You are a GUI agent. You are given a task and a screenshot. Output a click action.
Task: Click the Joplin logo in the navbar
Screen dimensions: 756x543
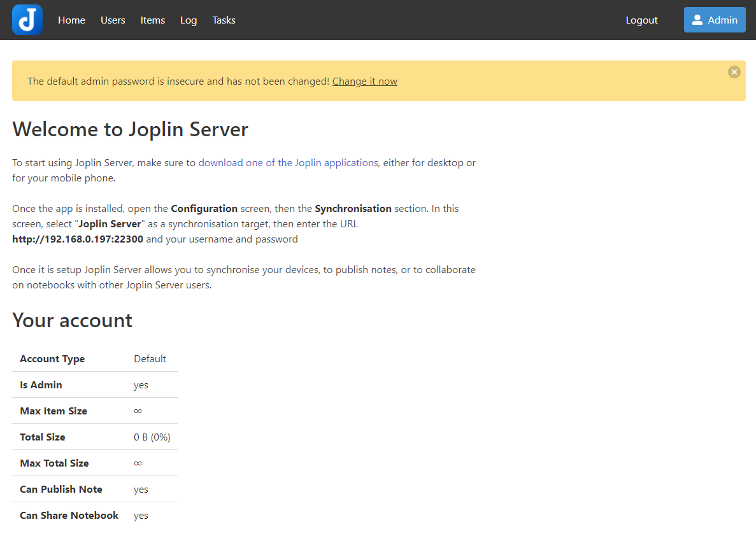tap(27, 20)
